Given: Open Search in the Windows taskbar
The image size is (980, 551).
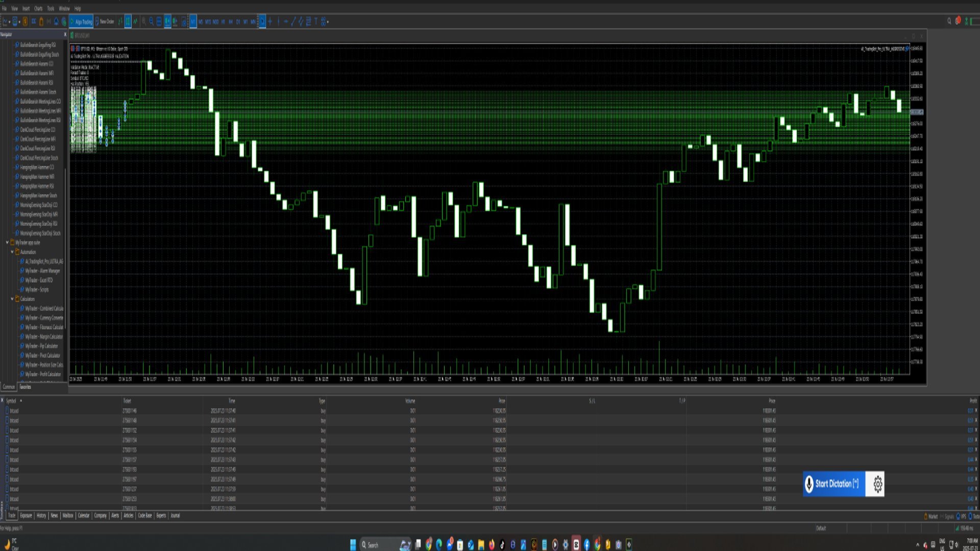Looking at the screenshot, I should [x=373, y=545].
